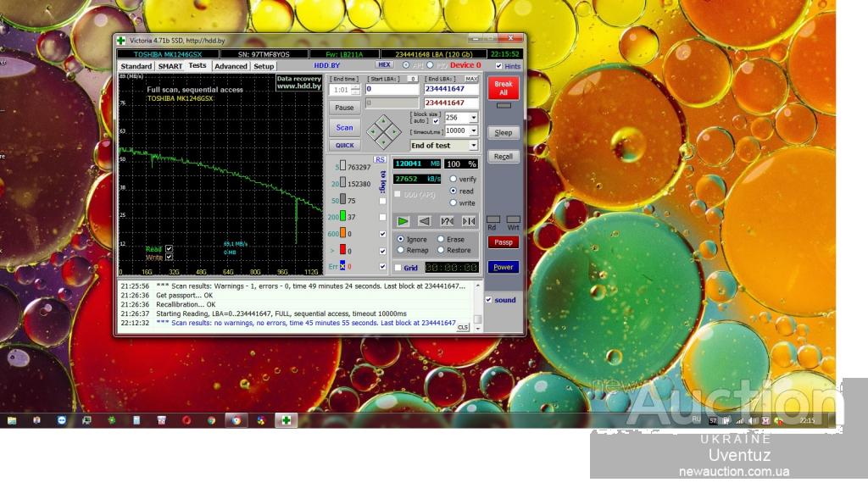The image size is (868, 488).
Task: Click the active Chrome taskbar icon
Action: 236,420
